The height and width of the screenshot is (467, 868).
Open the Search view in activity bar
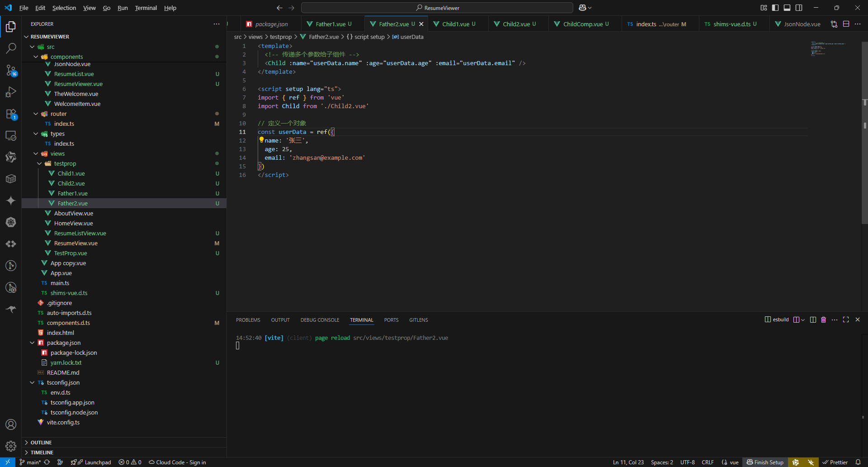(11, 48)
